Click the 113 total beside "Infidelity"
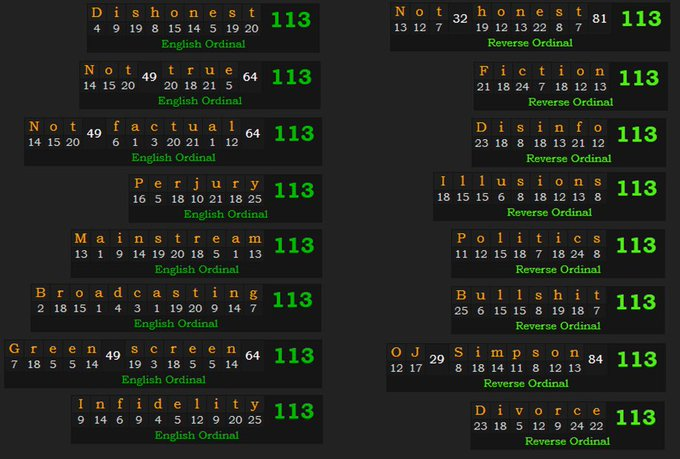 (293, 411)
